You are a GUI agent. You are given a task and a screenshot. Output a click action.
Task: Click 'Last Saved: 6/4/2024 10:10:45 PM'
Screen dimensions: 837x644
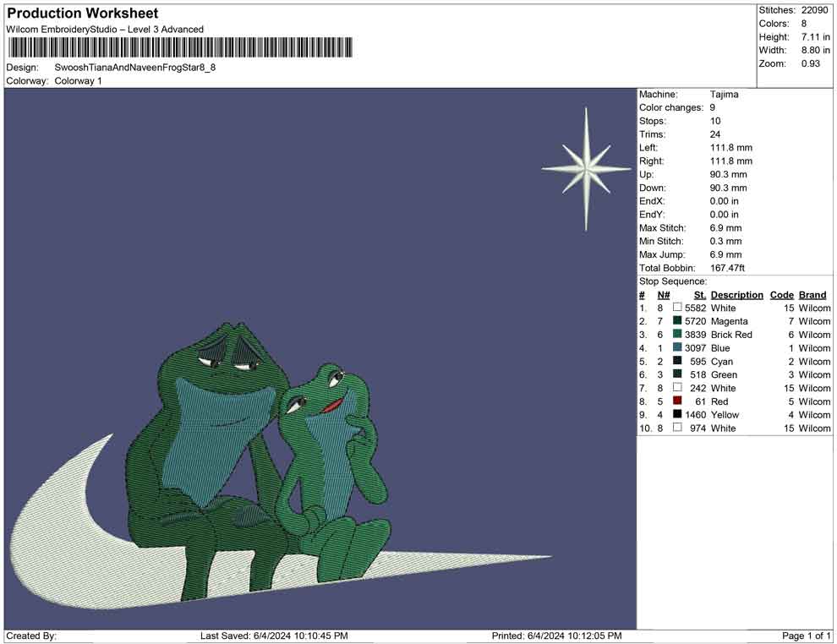point(275,636)
